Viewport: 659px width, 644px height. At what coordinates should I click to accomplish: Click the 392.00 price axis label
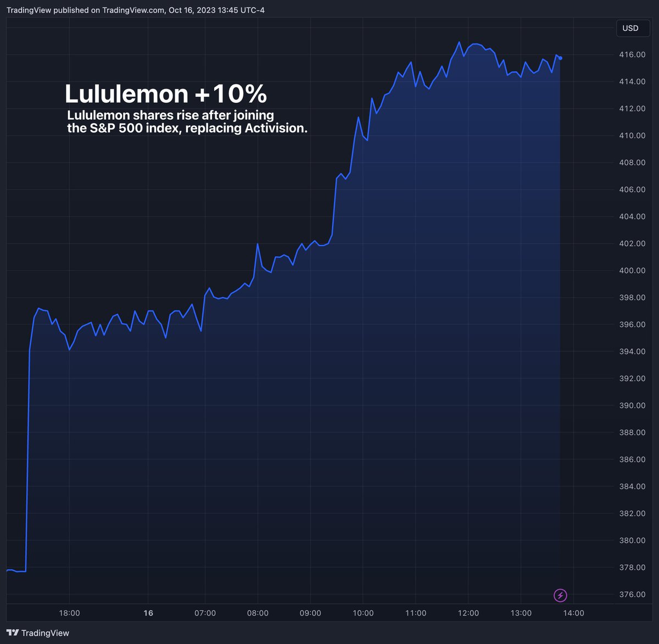point(633,379)
